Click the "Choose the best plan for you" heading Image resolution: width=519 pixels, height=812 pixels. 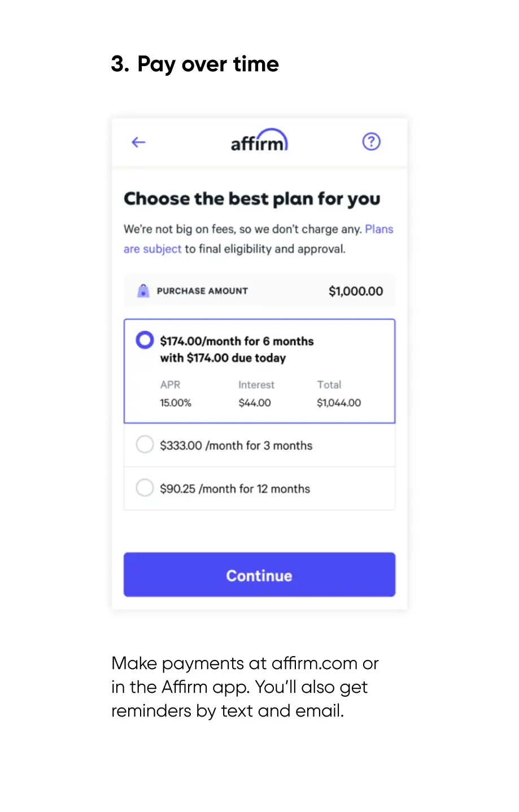tap(252, 199)
